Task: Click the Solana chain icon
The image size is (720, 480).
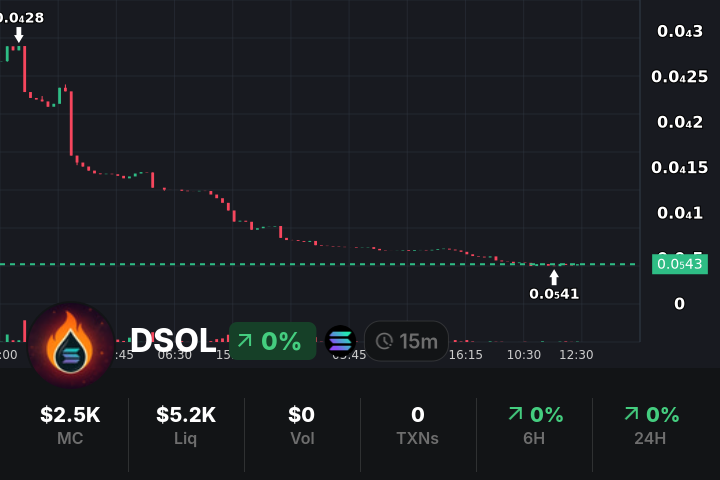Action: coord(340,341)
